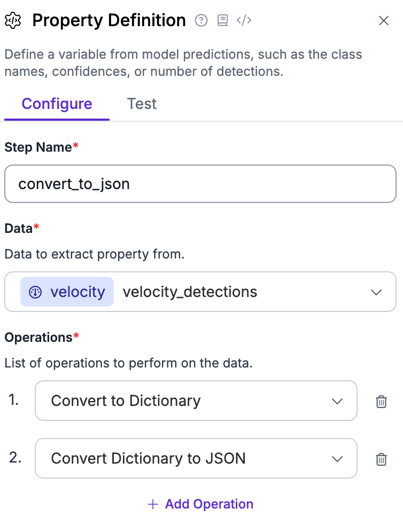Screen dimensions: 403x532
Task: Close the Property Definition panel
Action: click(x=384, y=21)
